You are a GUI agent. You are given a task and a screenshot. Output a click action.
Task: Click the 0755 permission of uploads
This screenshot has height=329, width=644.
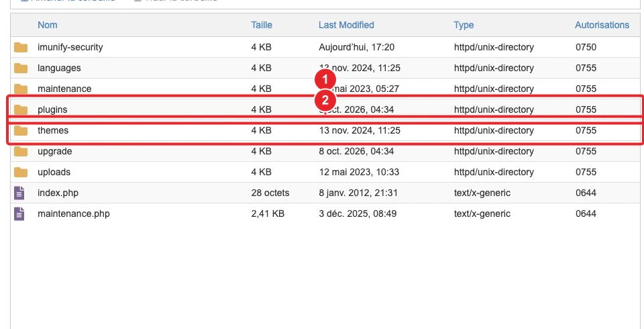tap(586, 172)
